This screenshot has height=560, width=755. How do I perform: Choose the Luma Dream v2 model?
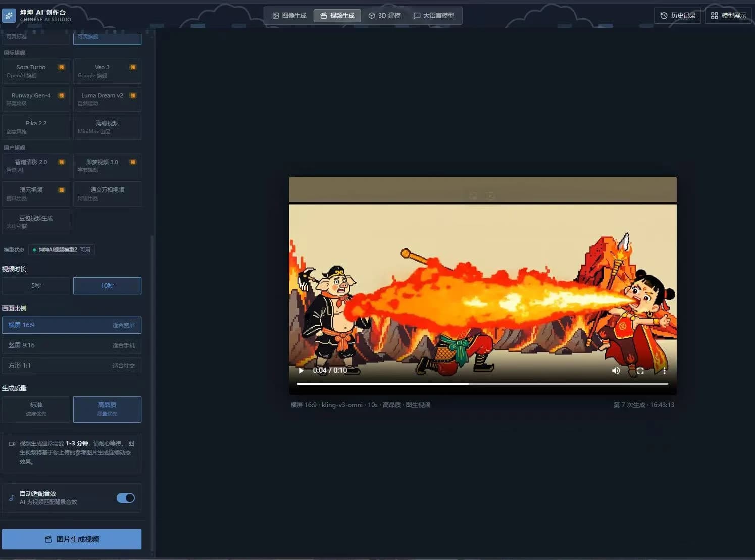click(x=107, y=99)
